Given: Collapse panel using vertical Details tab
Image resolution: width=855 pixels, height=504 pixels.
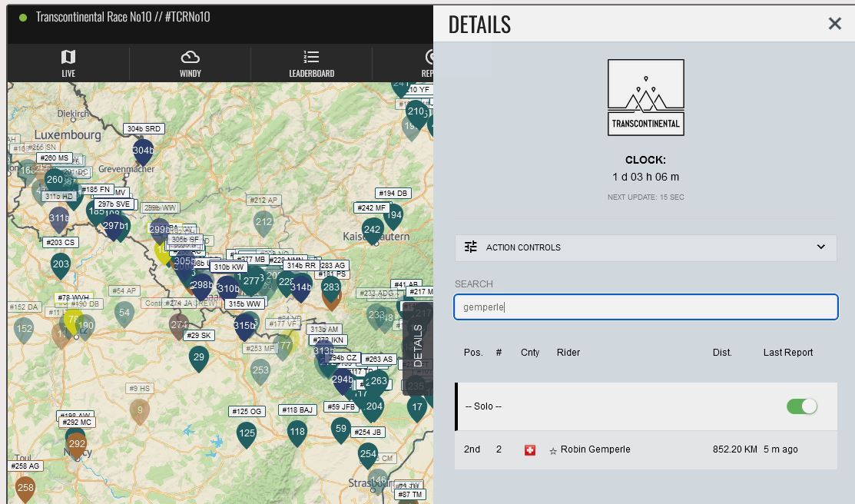Looking at the screenshot, I should (417, 346).
